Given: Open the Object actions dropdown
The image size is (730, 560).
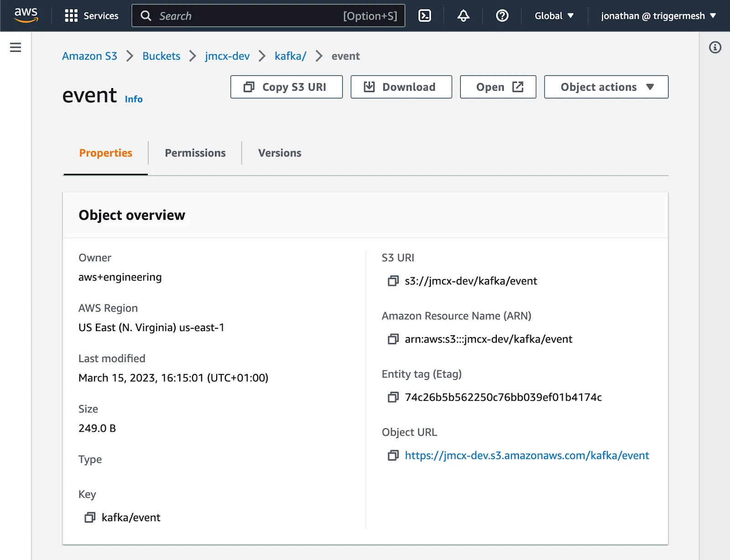Looking at the screenshot, I should (606, 87).
